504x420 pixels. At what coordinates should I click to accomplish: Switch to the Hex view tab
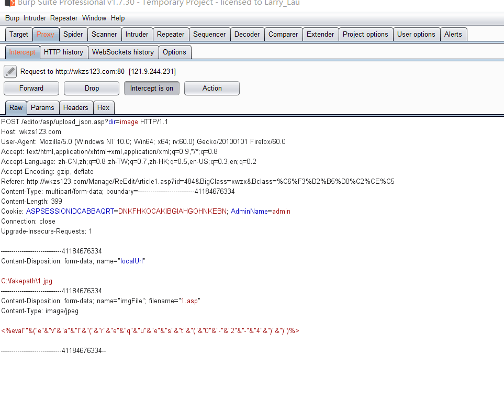click(103, 107)
